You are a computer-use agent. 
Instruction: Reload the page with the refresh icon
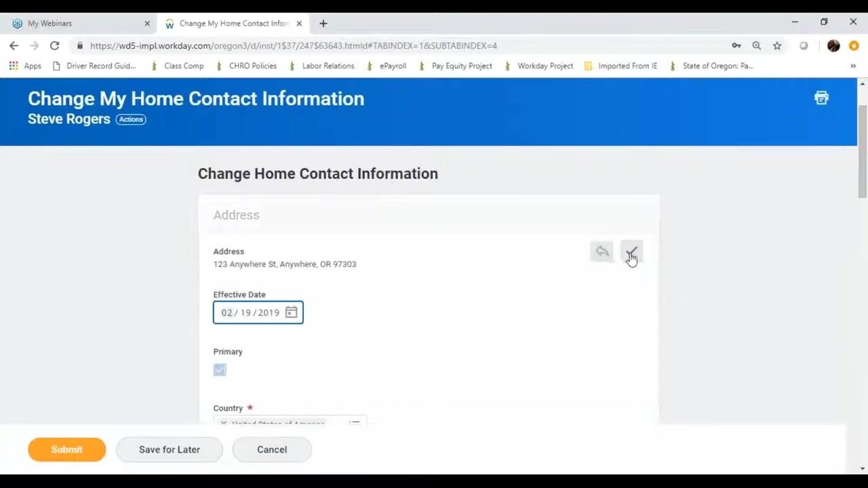pyautogui.click(x=54, y=45)
